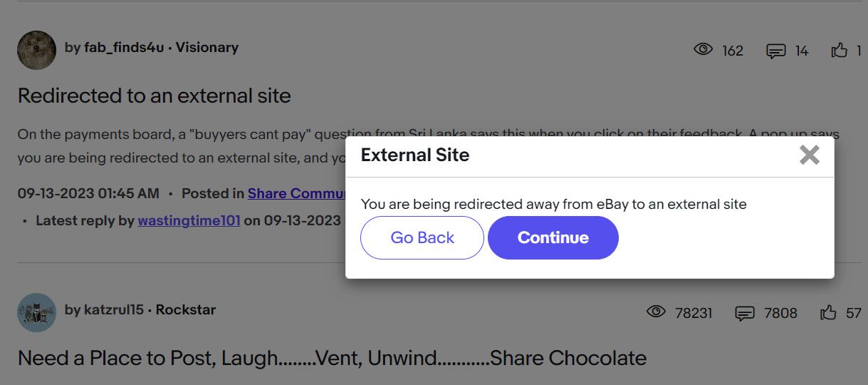Screen dimensions: 868x385
Task: Open fab_finds4u's profile avatar
Action: click(36, 50)
